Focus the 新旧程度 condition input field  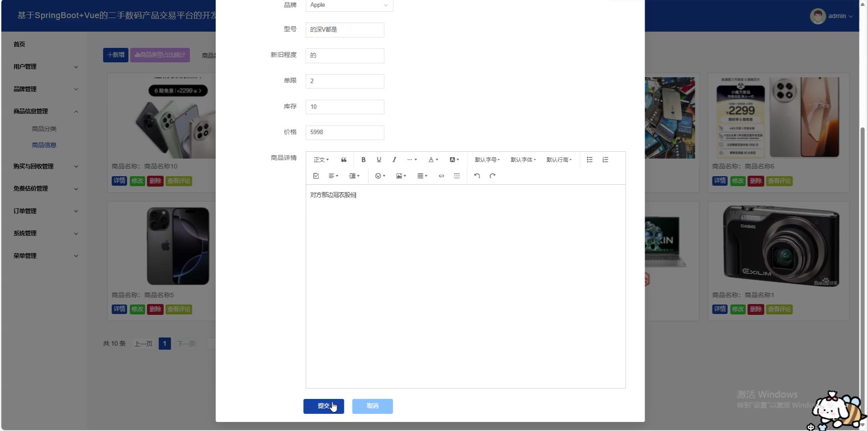click(345, 56)
